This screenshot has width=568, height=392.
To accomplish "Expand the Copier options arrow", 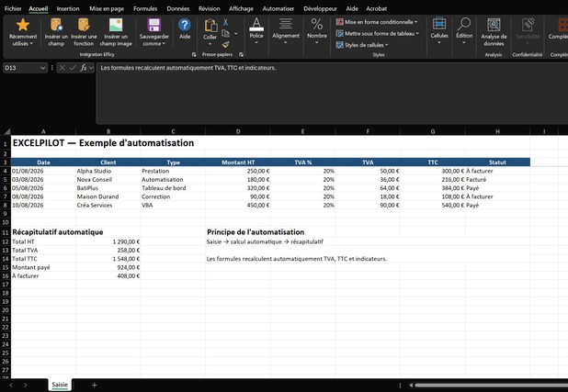I will [236, 34].
